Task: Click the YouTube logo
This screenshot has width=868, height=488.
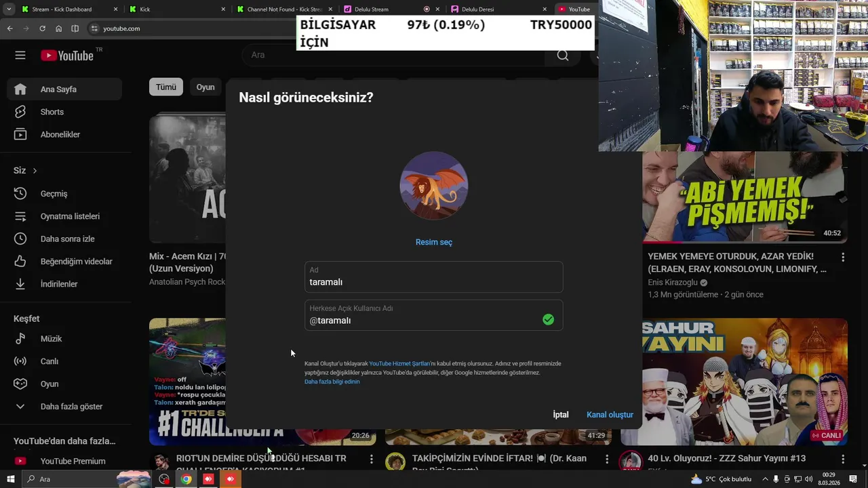Action: tap(66, 56)
